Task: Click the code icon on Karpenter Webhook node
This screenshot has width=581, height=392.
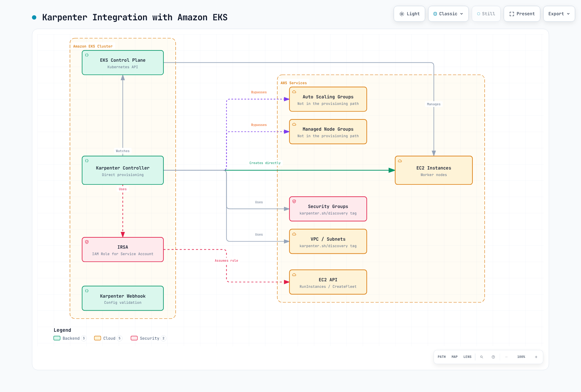Action: (87, 291)
